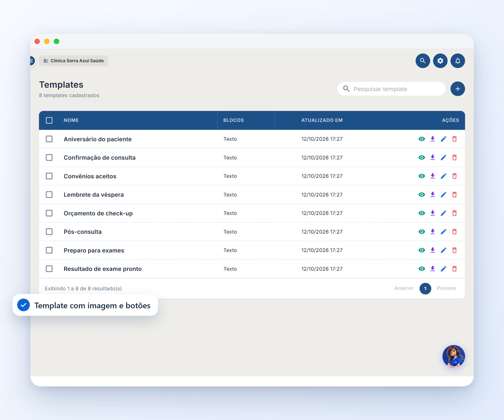504x420 pixels.
Task: Check the Pós-consulta row checkbox
Action: click(x=49, y=232)
